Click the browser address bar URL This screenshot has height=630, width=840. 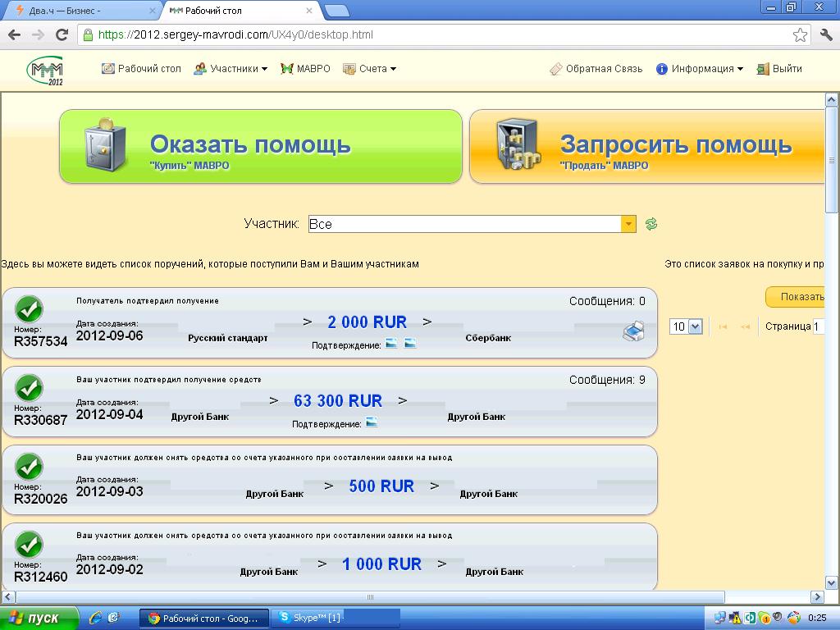point(235,34)
